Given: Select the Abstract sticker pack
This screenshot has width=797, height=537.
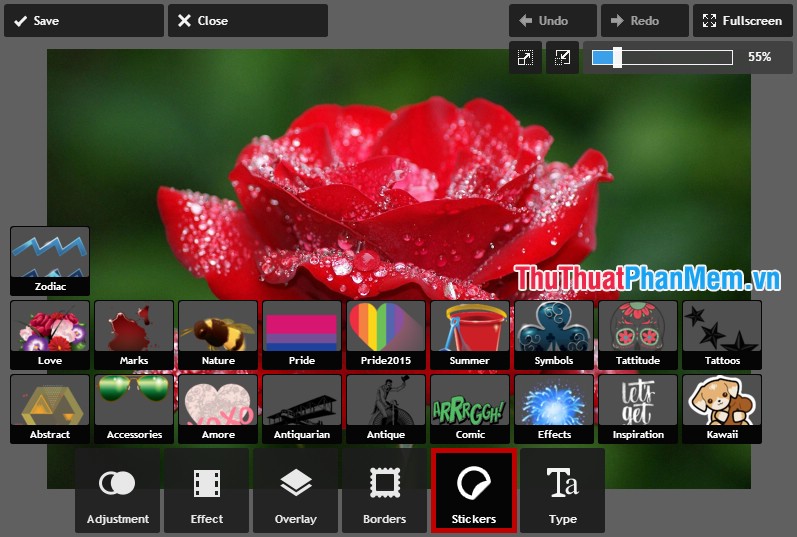Looking at the screenshot, I should point(50,409).
